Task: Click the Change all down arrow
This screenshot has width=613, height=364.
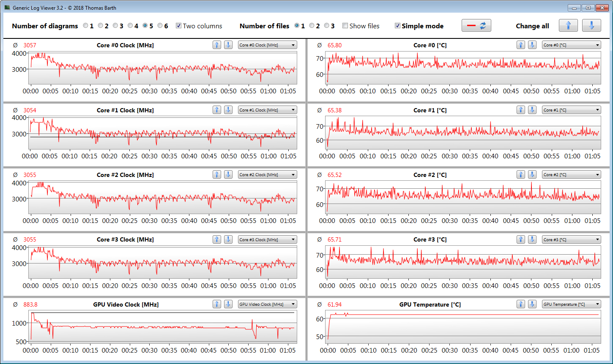Action: pos(591,26)
